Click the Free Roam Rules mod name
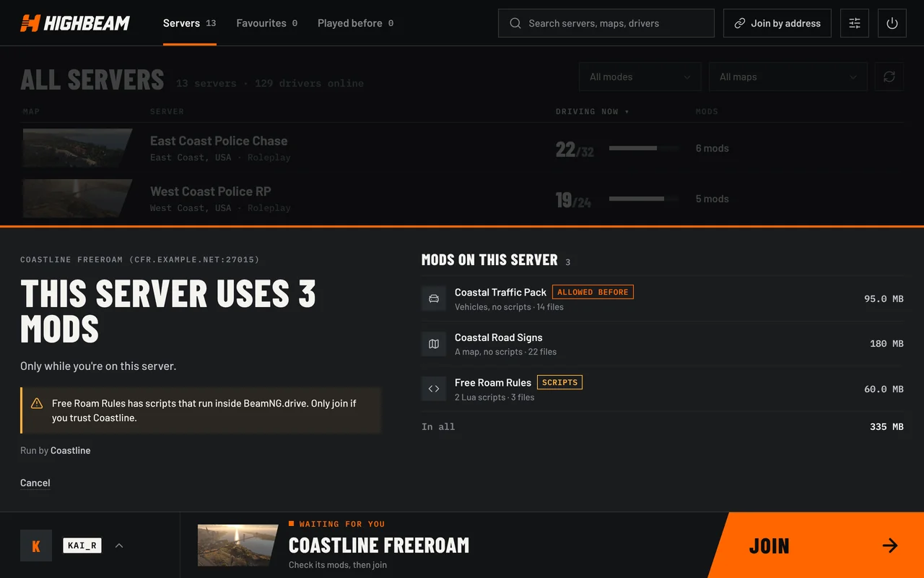Screen dimensions: 924x578 tap(493, 382)
